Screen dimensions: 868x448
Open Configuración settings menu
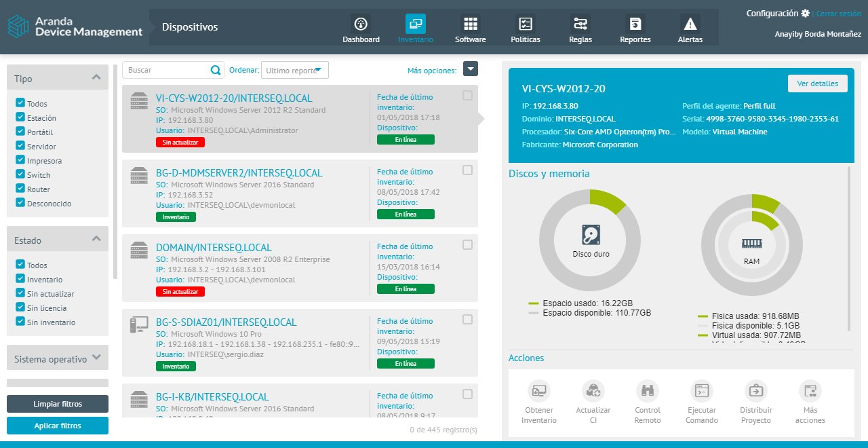[x=777, y=13]
